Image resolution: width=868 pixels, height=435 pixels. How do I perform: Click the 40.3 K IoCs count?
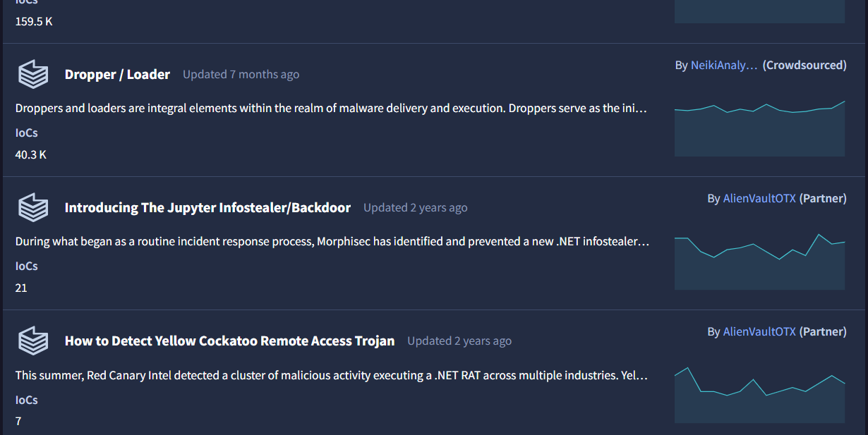click(30, 154)
